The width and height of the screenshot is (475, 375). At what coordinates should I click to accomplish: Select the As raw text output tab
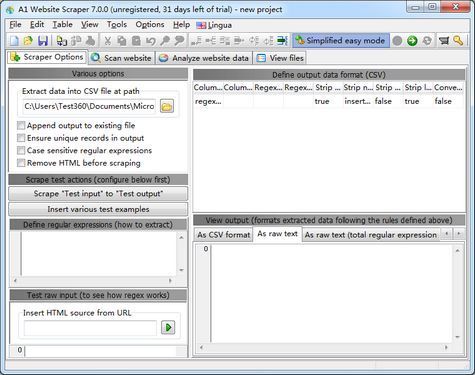[277, 234]
